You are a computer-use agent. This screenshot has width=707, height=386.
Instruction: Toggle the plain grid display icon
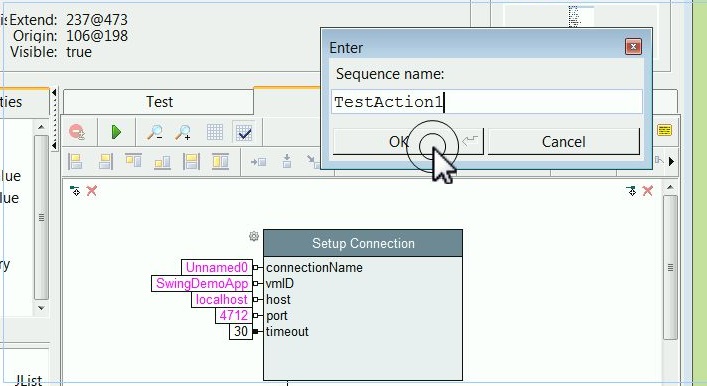215,132
